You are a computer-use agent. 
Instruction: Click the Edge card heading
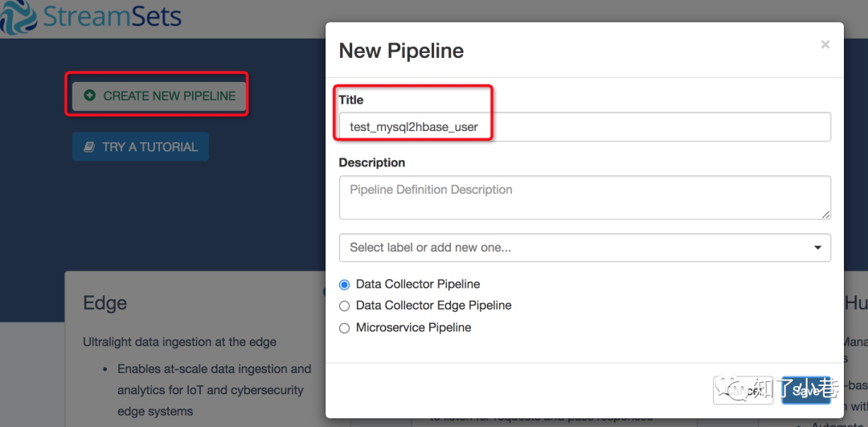105,303
